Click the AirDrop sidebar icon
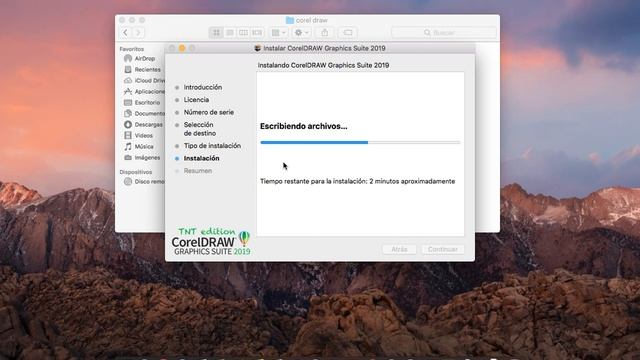The height and width of the screenshot is (360, 640). coord(128,59)
